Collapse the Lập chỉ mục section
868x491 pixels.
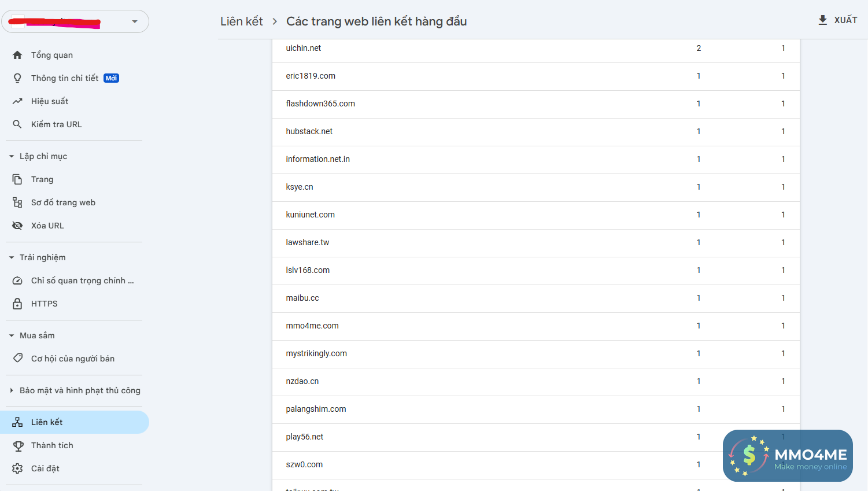(x=12, y=156)
